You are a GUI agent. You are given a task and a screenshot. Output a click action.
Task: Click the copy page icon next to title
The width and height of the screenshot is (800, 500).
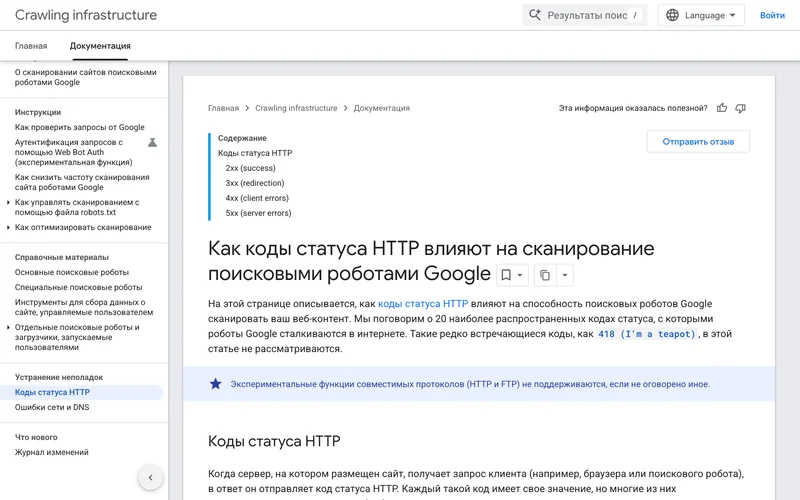[545, 275]
